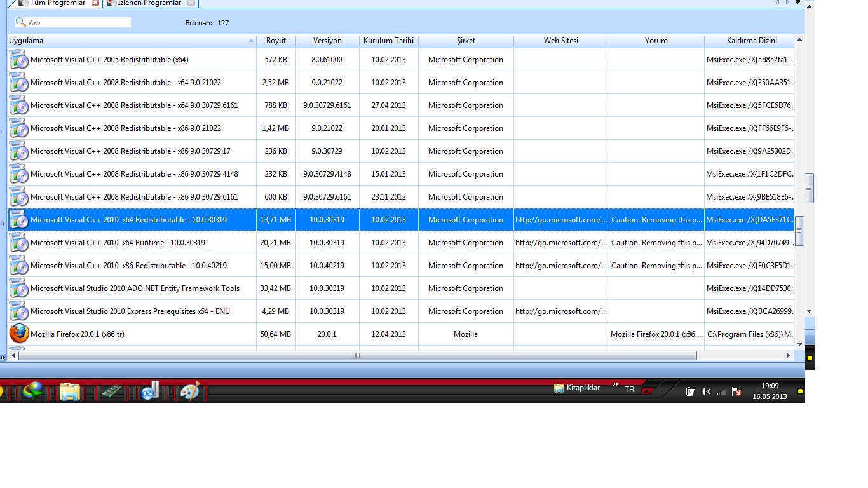The height and width of the screenshot is (488, 868).
Task: Click the list's horizontal scrollbar right arrow
Action: 789,356
